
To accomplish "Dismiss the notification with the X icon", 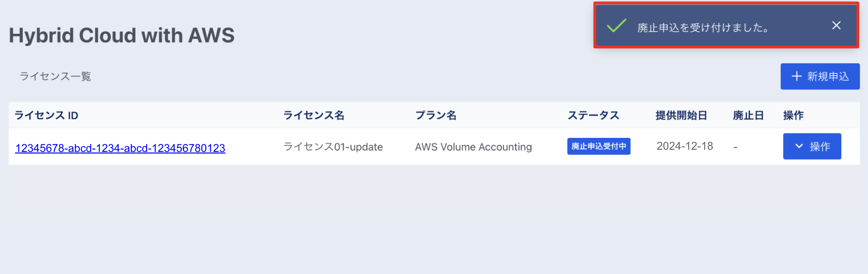I will [x=836, y=25].
